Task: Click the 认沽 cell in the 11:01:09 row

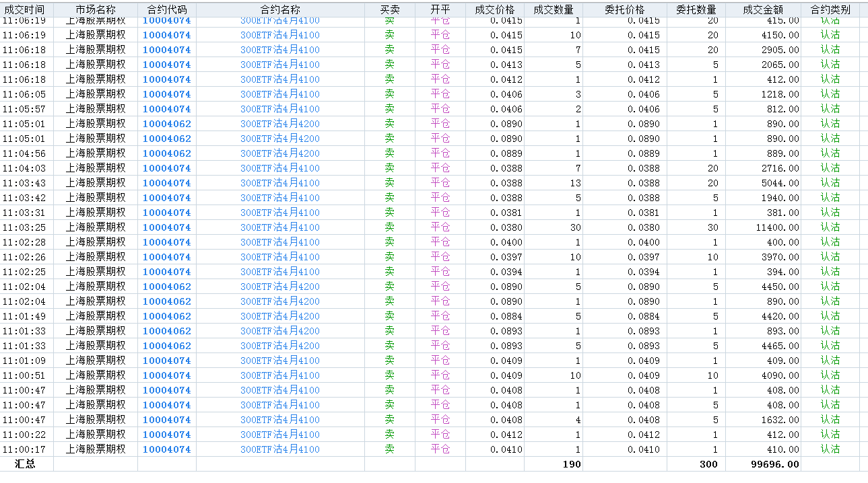Action: 830,361
